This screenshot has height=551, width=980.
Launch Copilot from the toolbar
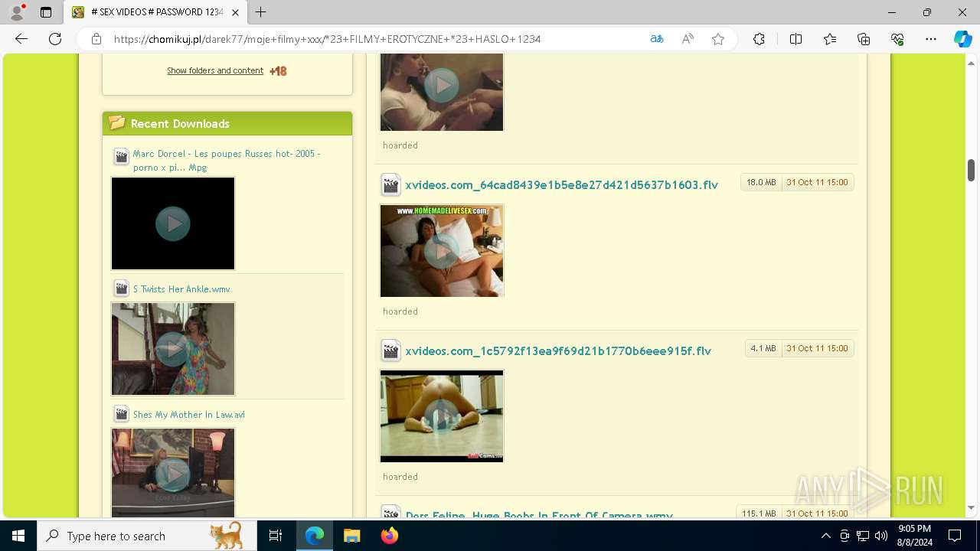tap(962, 39)
